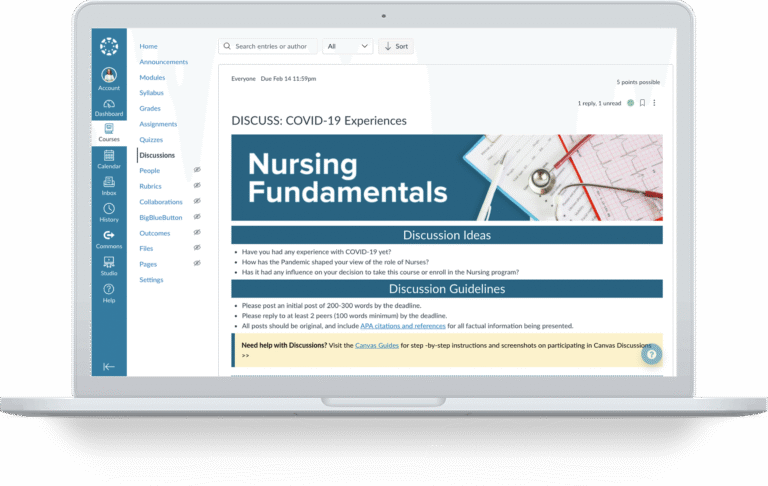This screenshot has width=768, height=486.
Task: Toggle the bookmark subscribe icon for discussion
Action: click(642, 103)
